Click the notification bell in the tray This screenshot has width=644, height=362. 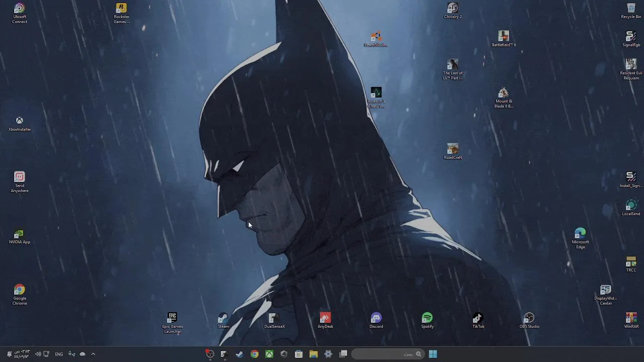click(9, 354)
